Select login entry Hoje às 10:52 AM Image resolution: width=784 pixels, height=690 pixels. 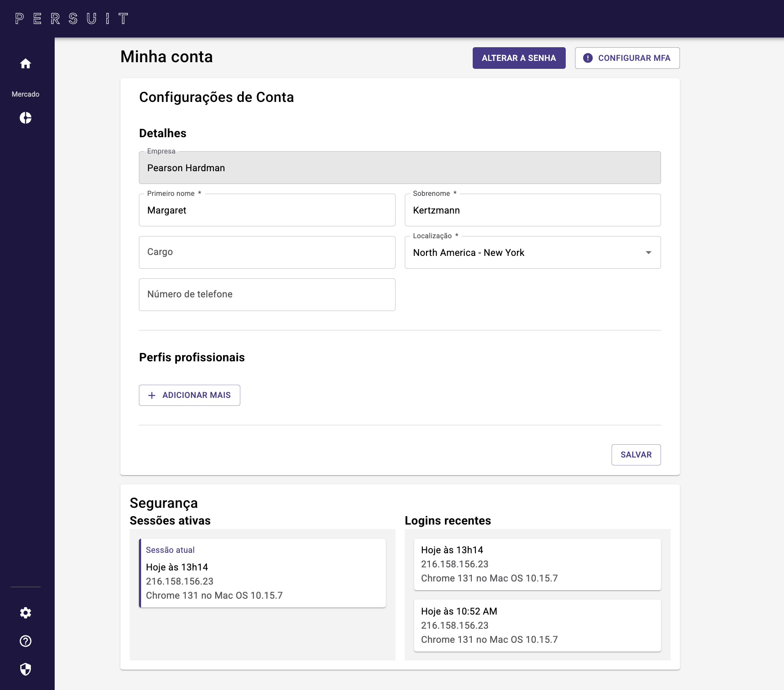(x=537, y=626)
